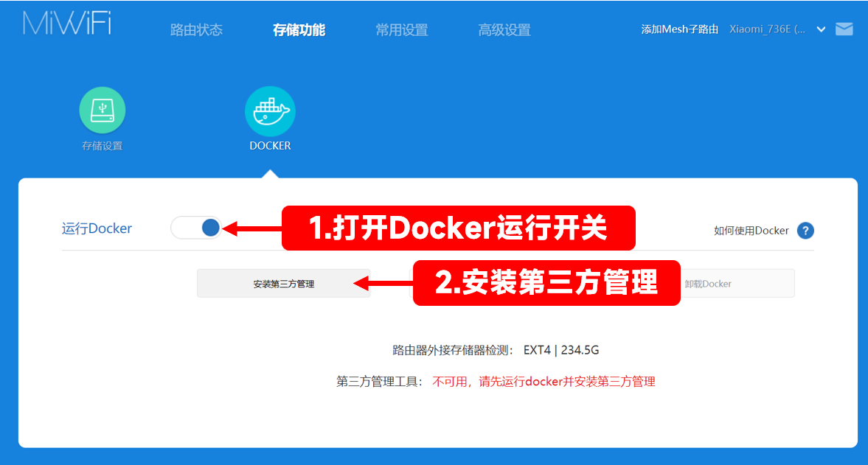Select the 存储功能 tab
The image size is (868, 465).
(x=299, y=29)
